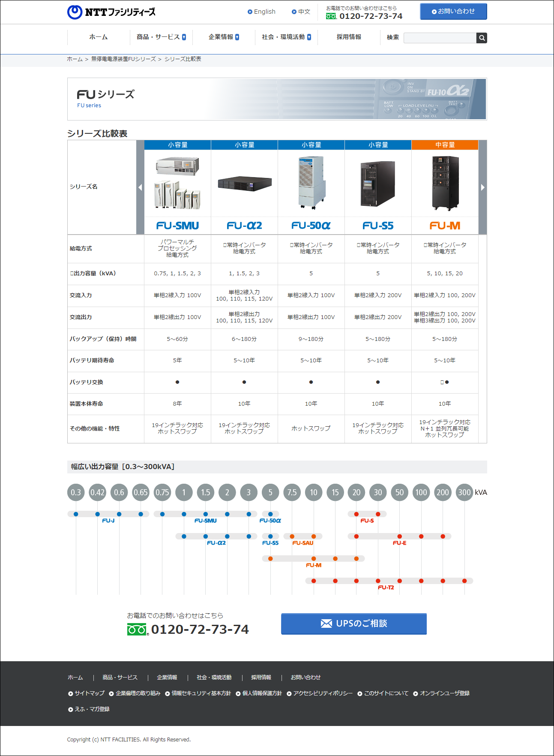
Task: Open 個人情報保護方針 footer link
Action: (259, 693)
